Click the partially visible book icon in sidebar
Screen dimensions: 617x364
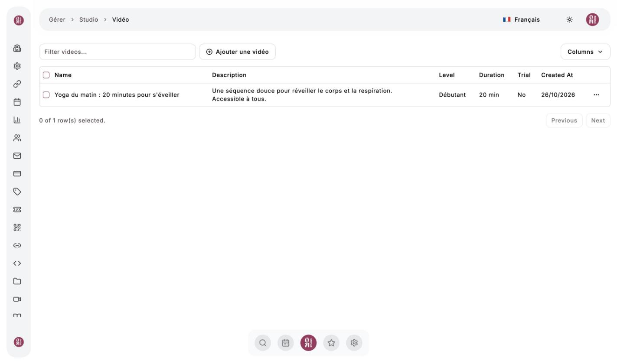[17, 315]
